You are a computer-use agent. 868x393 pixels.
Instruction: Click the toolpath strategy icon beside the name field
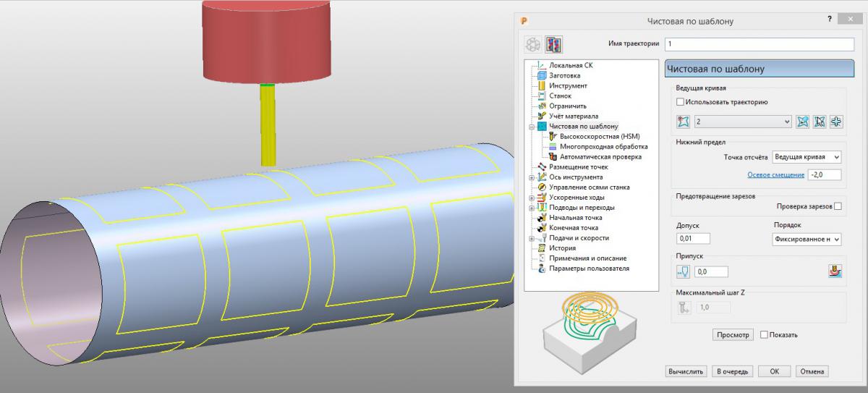coord(554,44)
